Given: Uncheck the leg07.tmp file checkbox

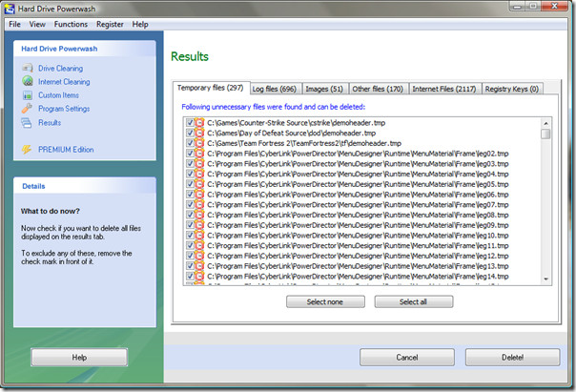Looking at the screenshot, I should pyautogui.click(x=190, y=205).
